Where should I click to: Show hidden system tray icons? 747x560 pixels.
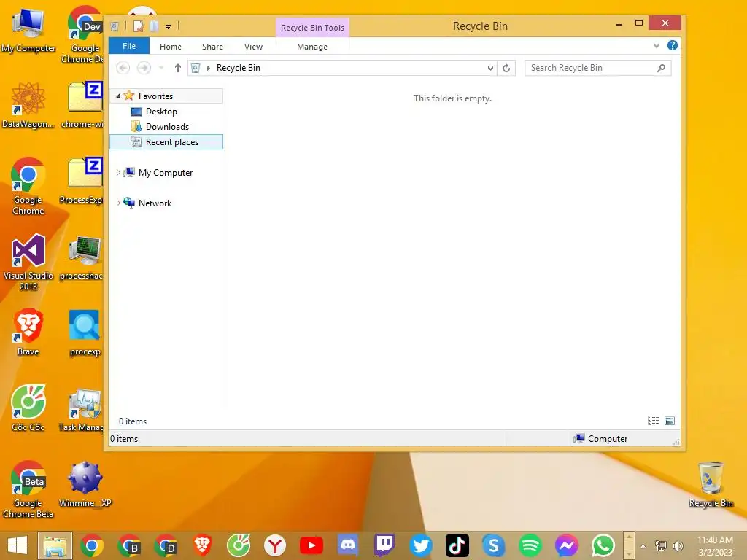coord(643,546)
